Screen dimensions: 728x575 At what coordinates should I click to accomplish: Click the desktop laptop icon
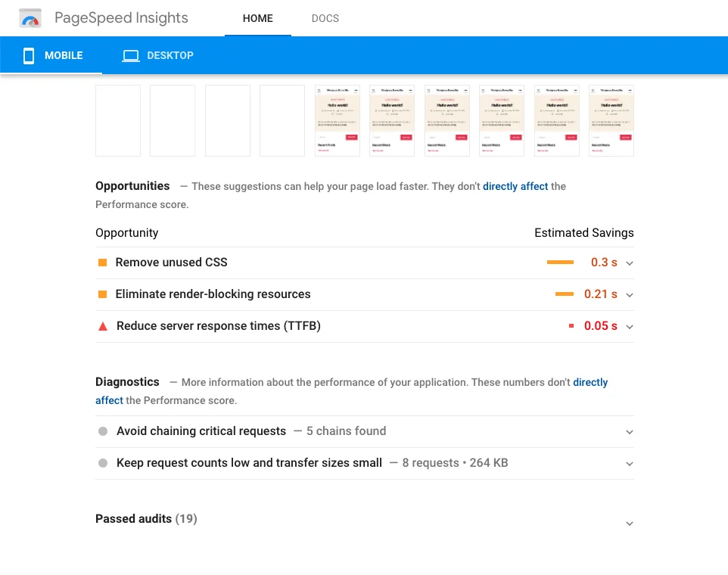131,56
